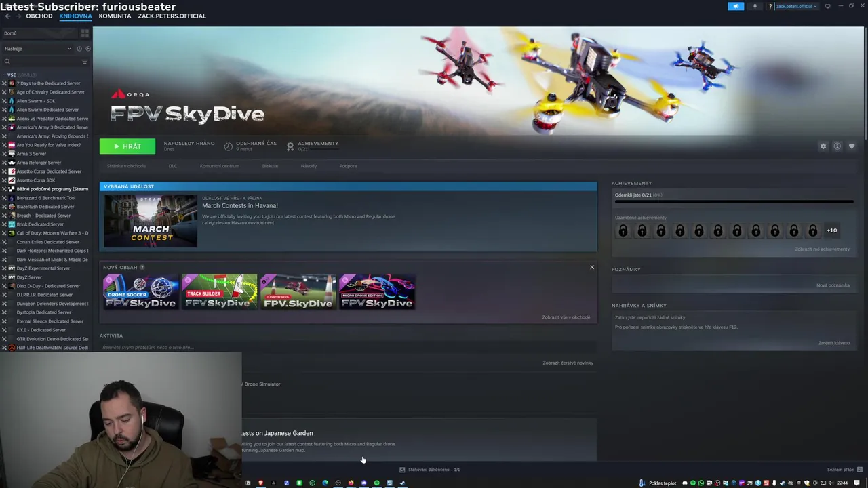Image resolution: width=868 pixels, height=488 pixels.
Task: Open Pokles teplot weather widget
Action: click(x=657, y=483)
